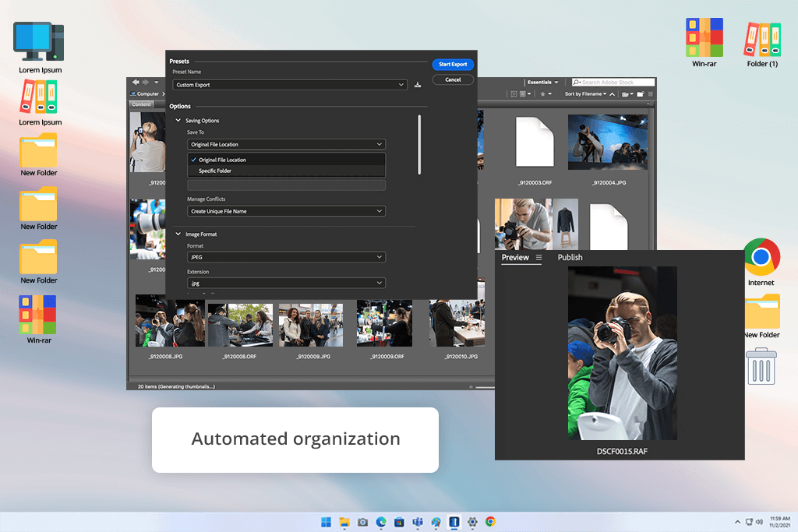Switch to the Publish tab
The height and width of the screenshot is (532, 798).
(x=570, y=257)
